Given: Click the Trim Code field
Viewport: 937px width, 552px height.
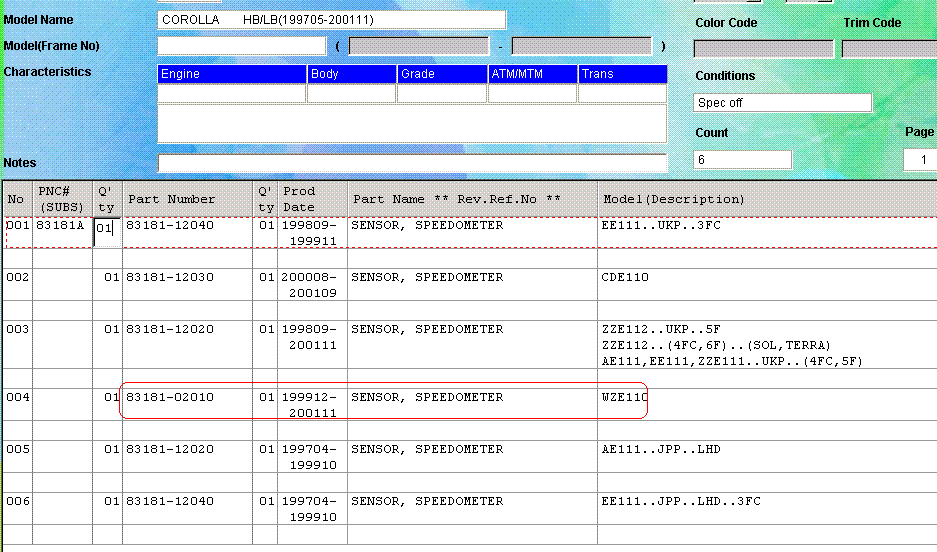Looking at the screenshot, I should (x=888, y=49).
